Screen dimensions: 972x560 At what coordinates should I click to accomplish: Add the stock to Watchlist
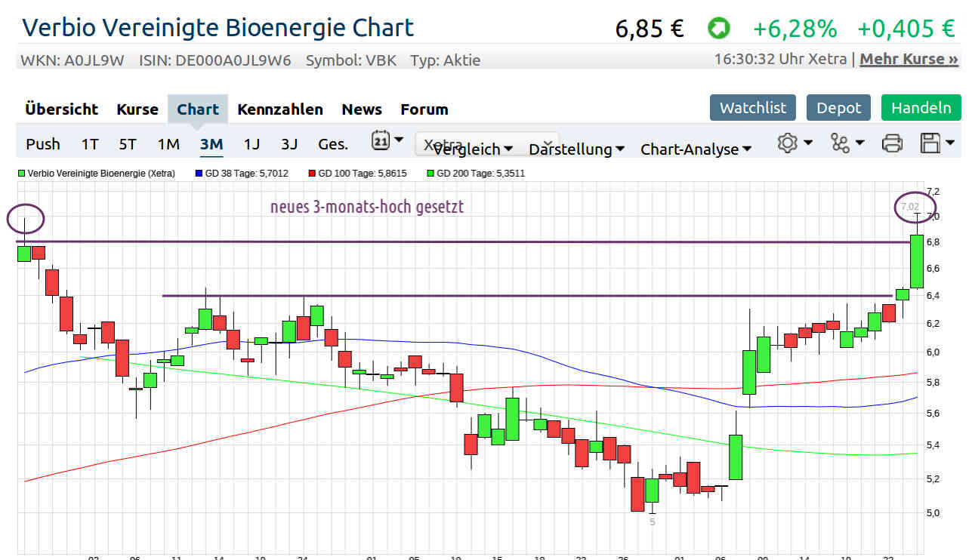point(753,108)
